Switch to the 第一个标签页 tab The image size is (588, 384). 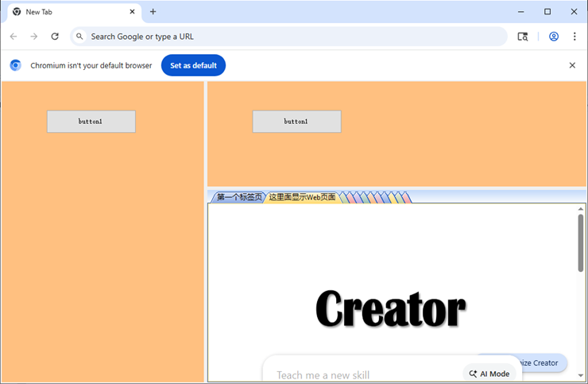[239, 197]
